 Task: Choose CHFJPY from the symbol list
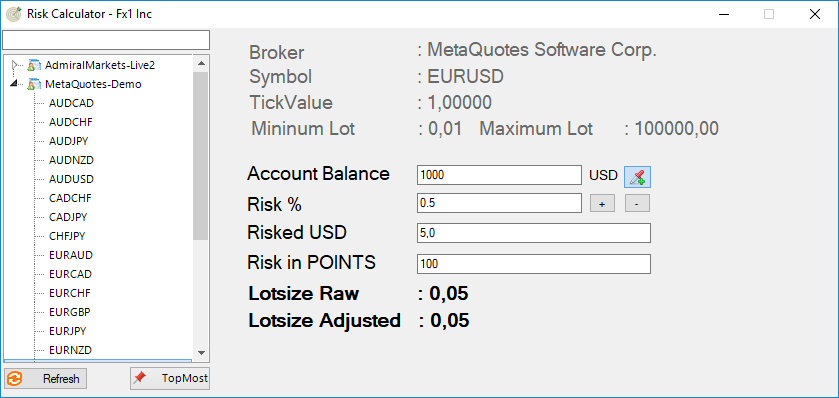click(67, 236)
